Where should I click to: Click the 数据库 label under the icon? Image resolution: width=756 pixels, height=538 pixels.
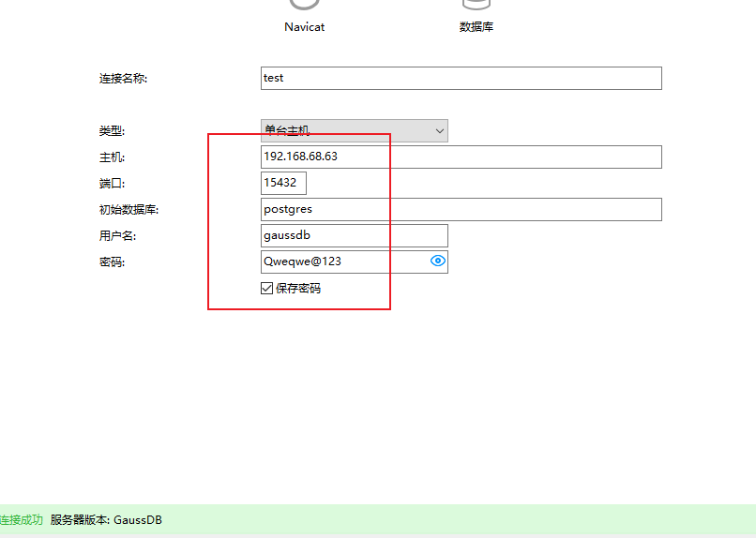click(476, 27)
